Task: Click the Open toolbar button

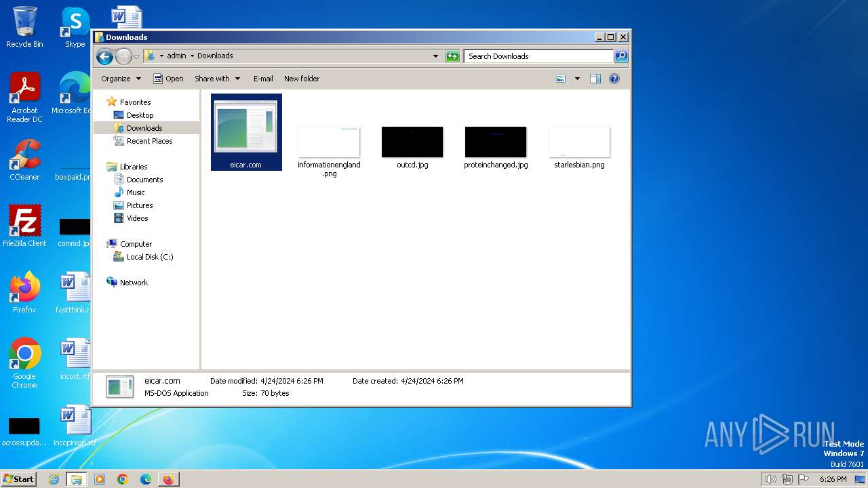Action: coord(168,79)
